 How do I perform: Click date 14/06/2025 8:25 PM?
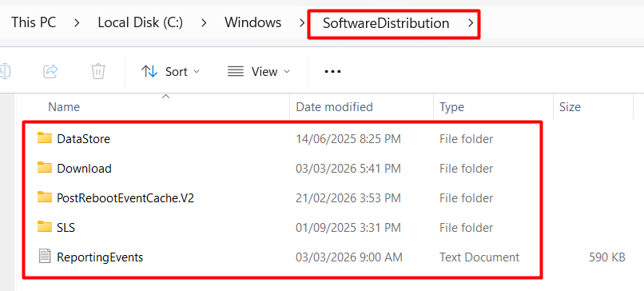pyautogui.click(x=348, y=139)
